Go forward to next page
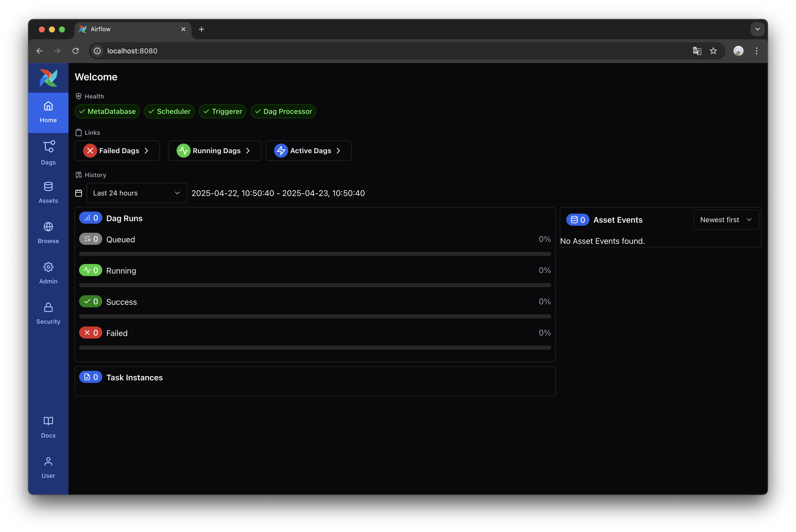796x532 pixels. (x=57, y=51)
